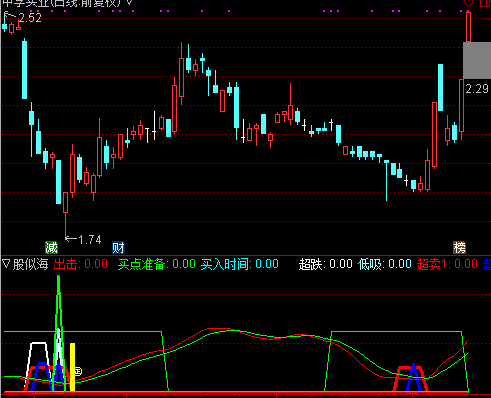
Task: Select the 买点准备 green indicator label
Action: (156, 264)
